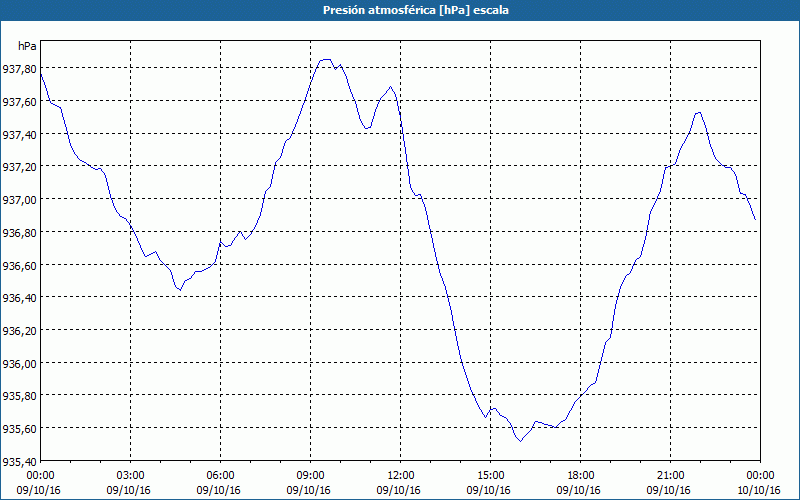Select the 09/10/16 date under 12:00
The height and width of the screenshot is (500, 800).
click(398, 490)
